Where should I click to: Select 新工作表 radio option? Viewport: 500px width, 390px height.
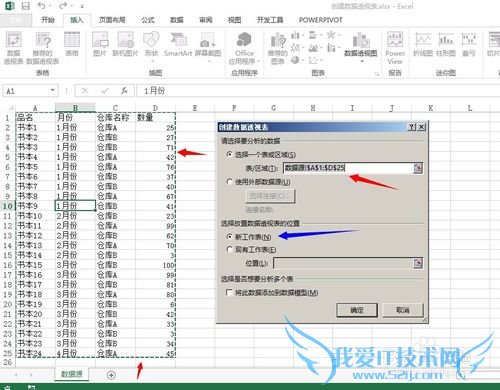tap(229, 237)
